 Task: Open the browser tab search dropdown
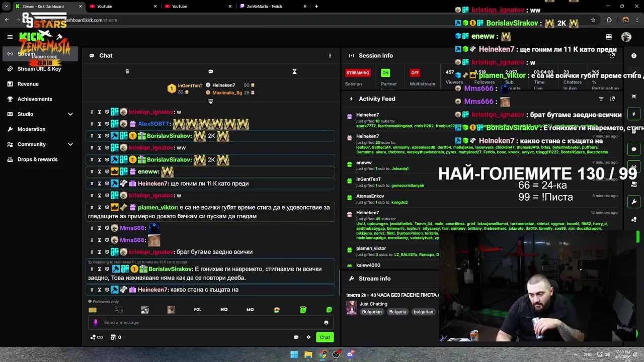tap(6, 7)
